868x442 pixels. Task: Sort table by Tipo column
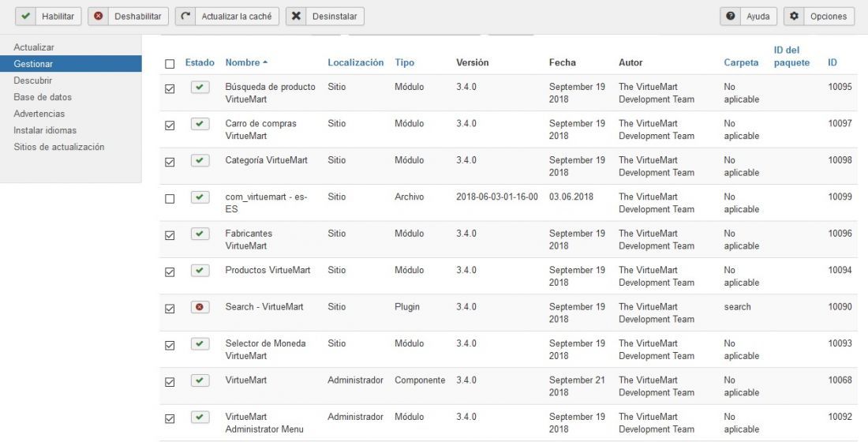click(404, 62)
